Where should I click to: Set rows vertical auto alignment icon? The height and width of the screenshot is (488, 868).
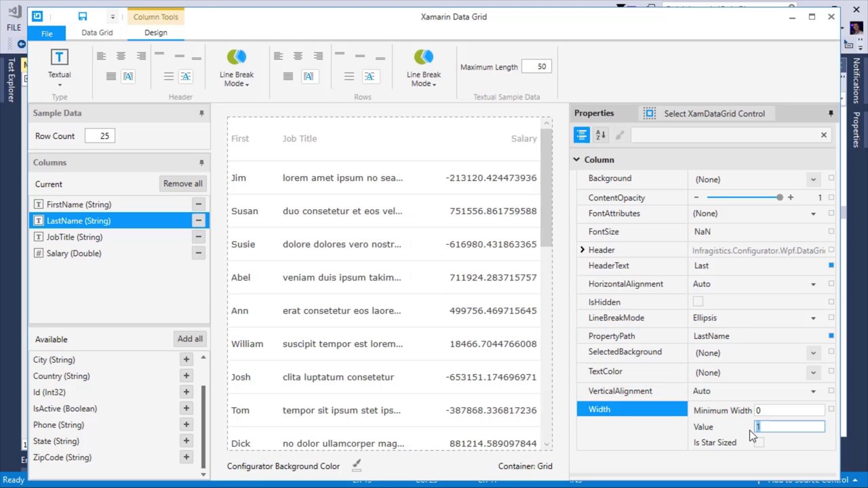(x=370, y=77)
